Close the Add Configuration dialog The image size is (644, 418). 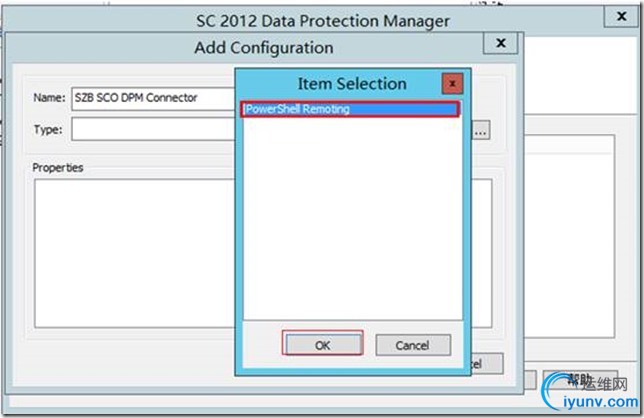[x=500, y=43]
